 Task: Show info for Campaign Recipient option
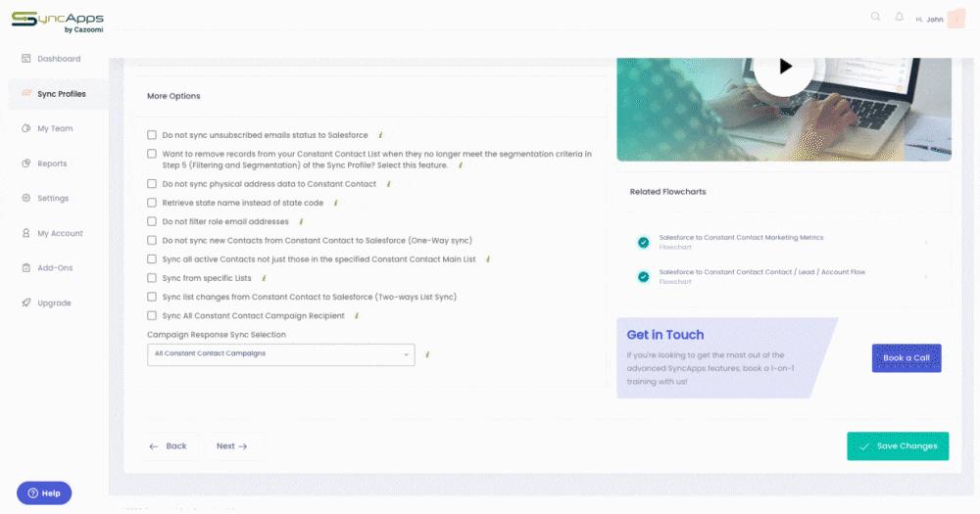click(x=357, y=316)
